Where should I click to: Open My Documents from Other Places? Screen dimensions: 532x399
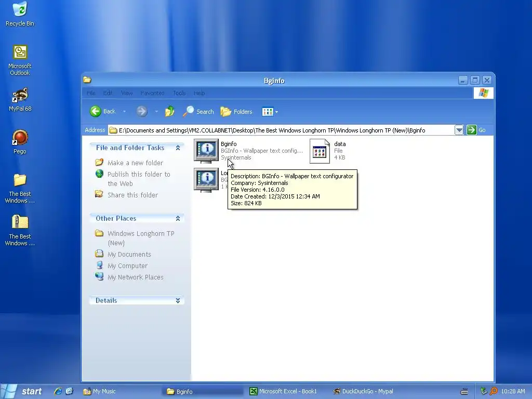pyautogui.click(x=129, y=255)
